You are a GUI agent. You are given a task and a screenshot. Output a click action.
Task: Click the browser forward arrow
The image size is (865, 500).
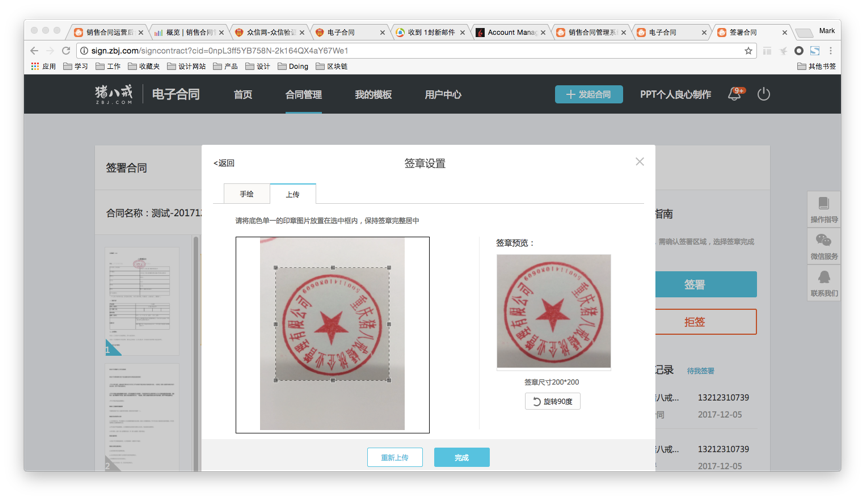coord(50,51)
